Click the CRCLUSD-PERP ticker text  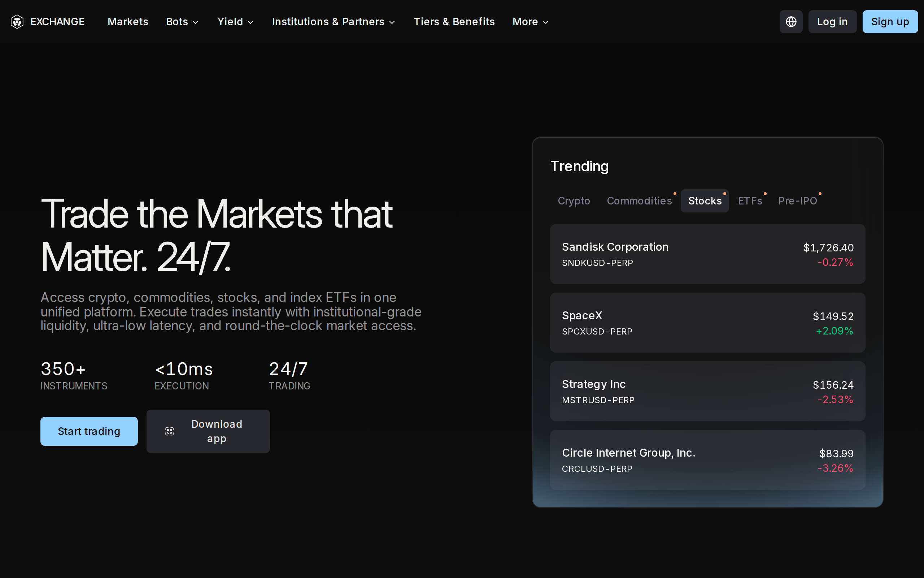click(x=597, y=469)
